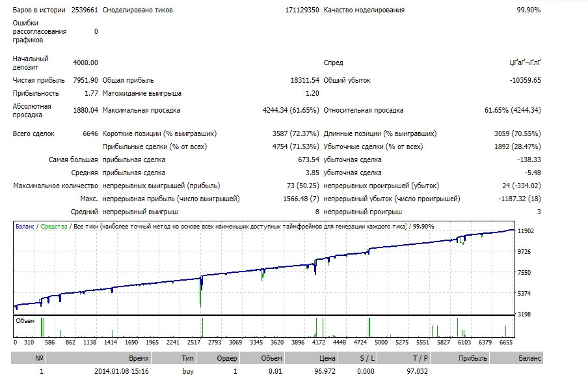Click the № column header
Image resolution: width=588 pixels, height=377 pixels.
pyautogui.click(x=28, y=358)
